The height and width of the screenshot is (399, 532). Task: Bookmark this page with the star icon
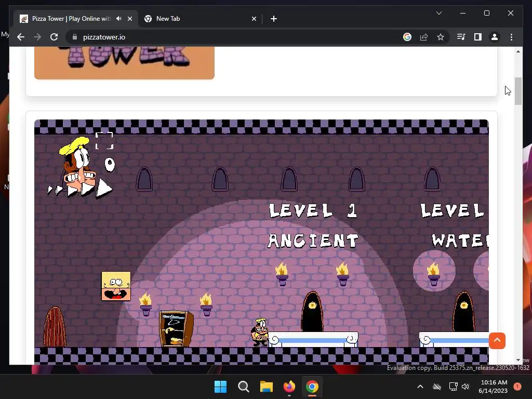[441, 37]
